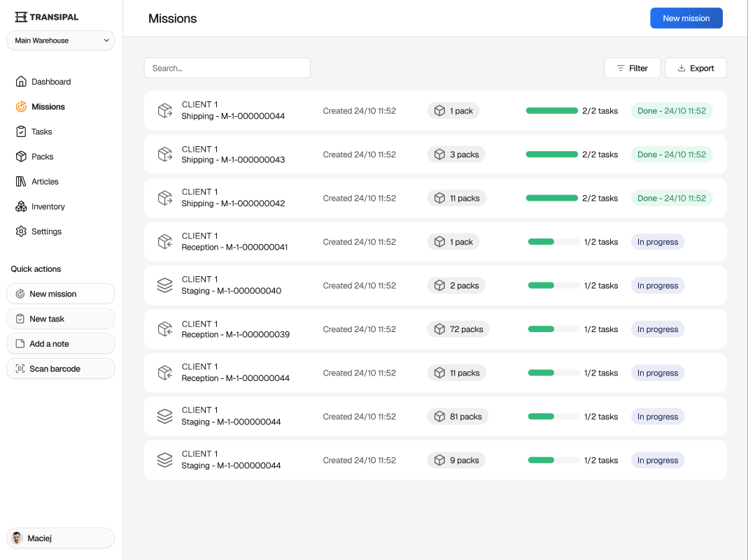Click the progress bar of mission M-1-000000041
748x560 pixels.
(552, 241)
